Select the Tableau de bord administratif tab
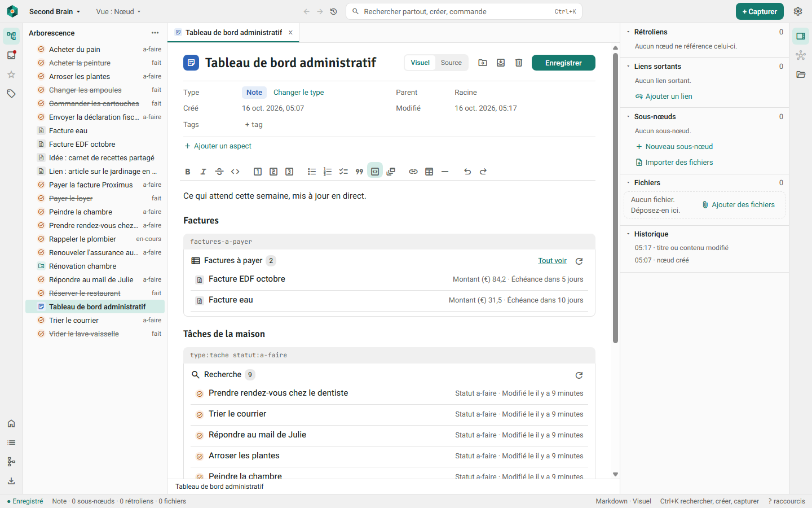 234,33
